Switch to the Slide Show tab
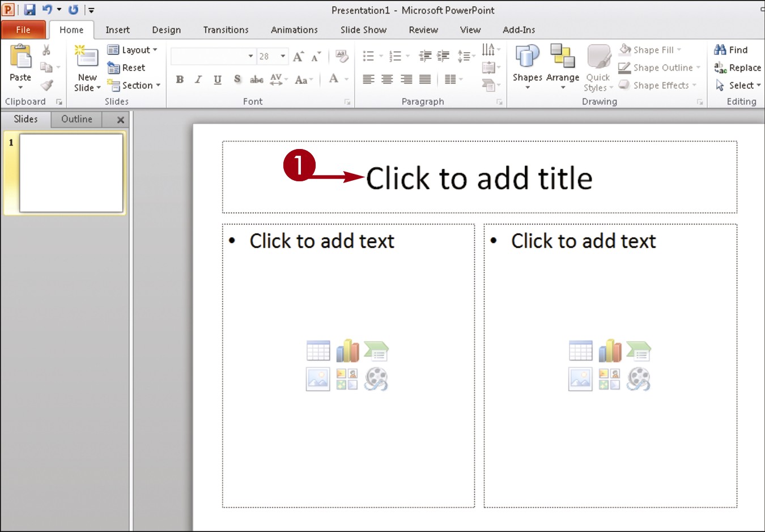The height and width of the screenshot is (532, 765). click(x=363, y=30)
